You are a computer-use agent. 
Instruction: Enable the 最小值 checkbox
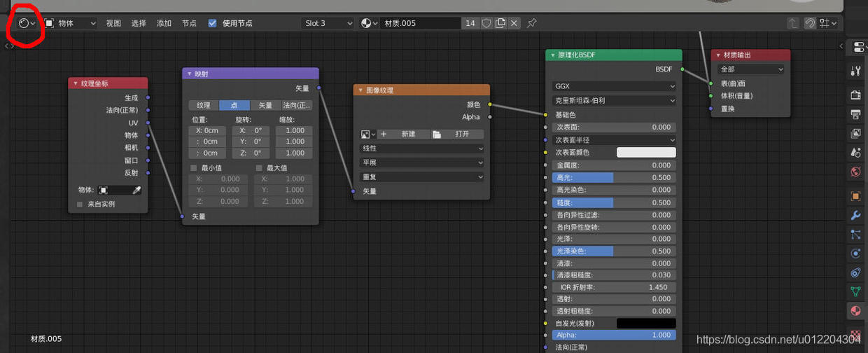pos(194,168)
